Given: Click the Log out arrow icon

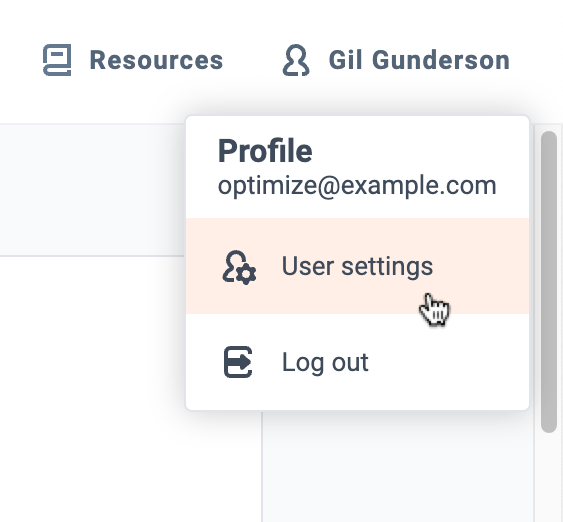Looking at the screenshot, I should 238,362.
